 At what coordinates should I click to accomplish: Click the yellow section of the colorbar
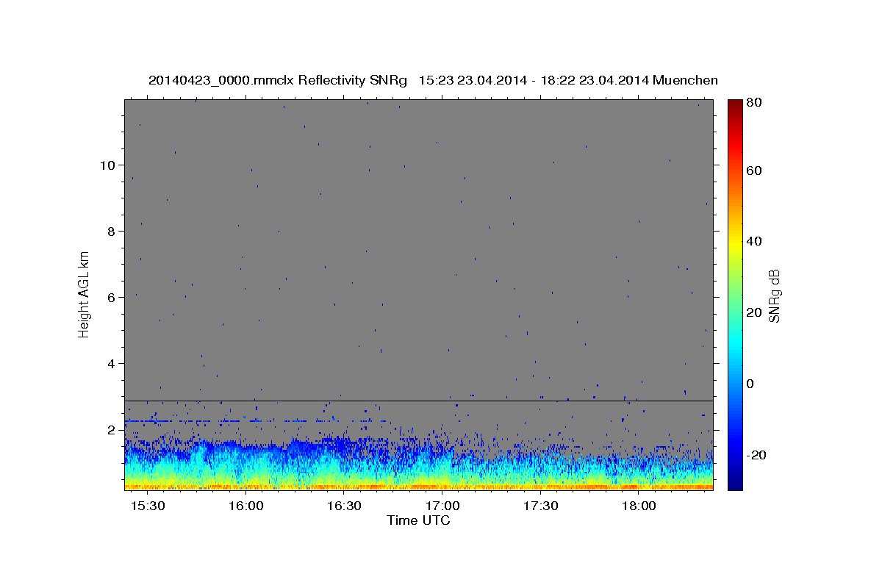tap(735, 241)
